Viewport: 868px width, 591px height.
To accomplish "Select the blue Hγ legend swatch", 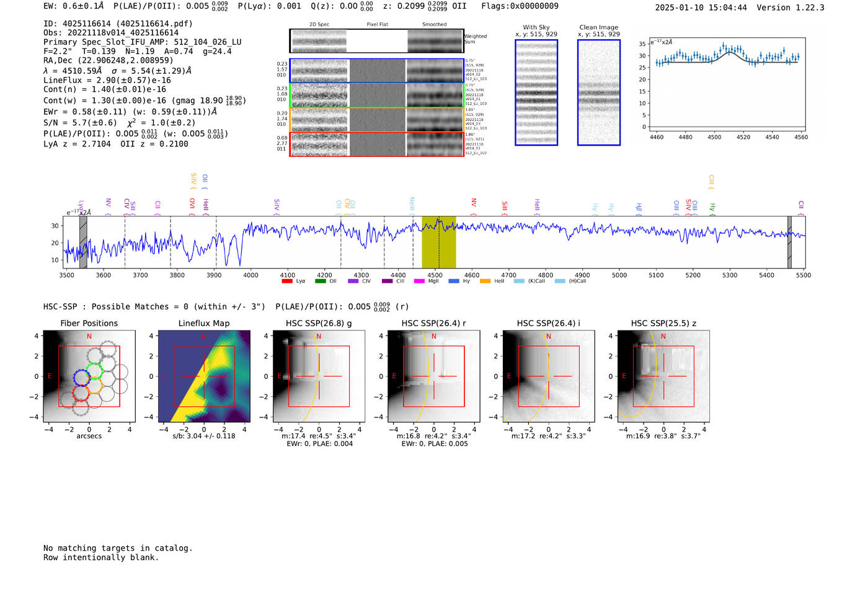I will click(454, 282).
